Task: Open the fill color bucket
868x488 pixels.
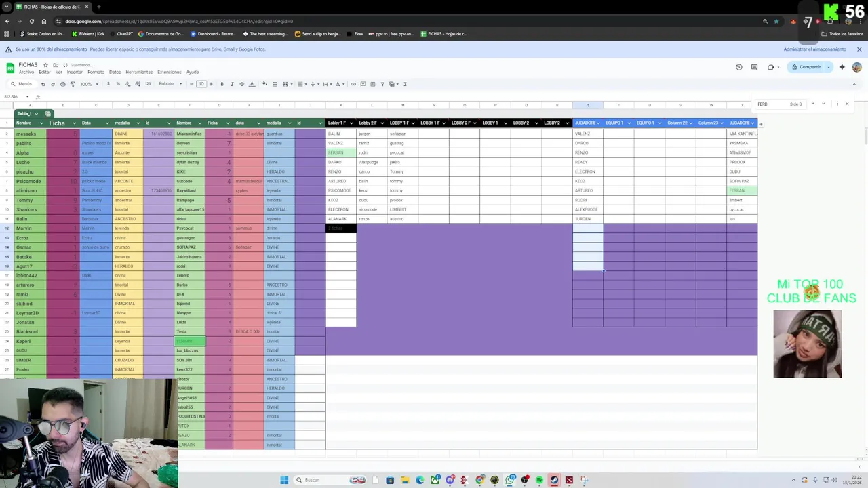Action: coord(264,84)
